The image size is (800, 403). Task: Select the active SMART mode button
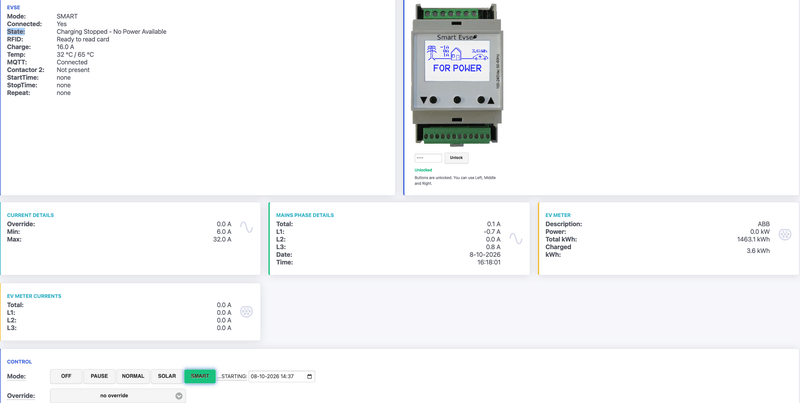point(200,376)
